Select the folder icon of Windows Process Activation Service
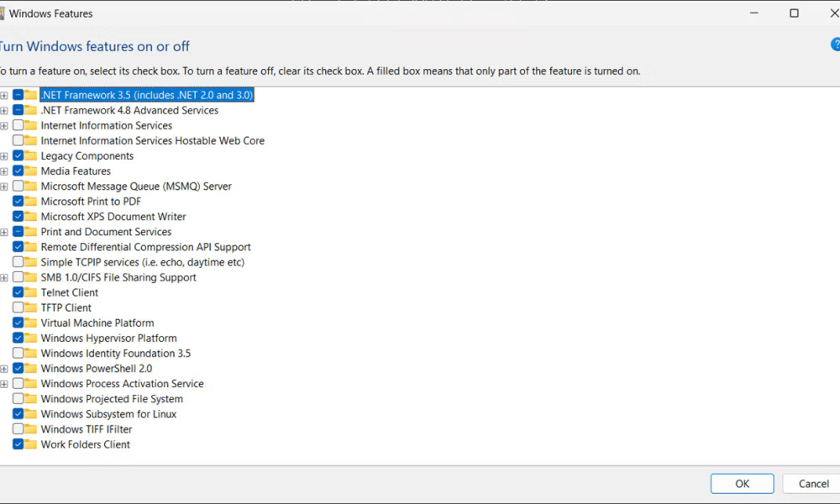Image resolution: width=840 pixels, height=504 pixels. [x=30, y=384]
